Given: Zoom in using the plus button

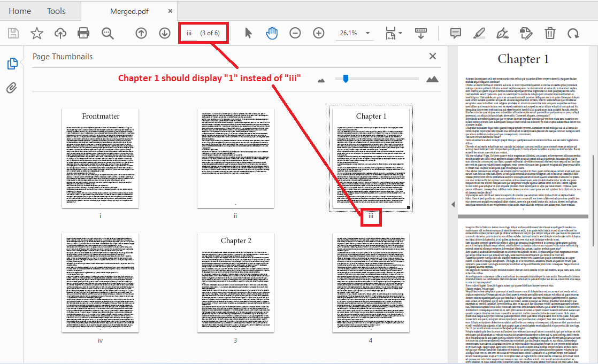Looking at the screenshot, I should click(x=318, y=33).
